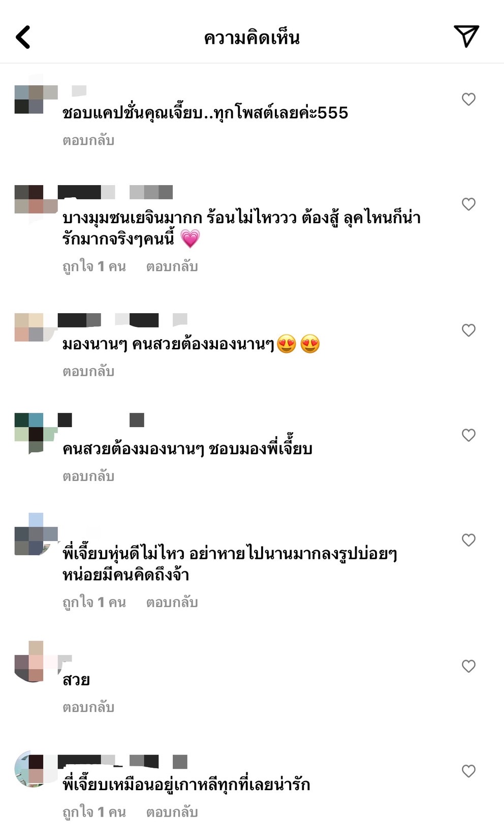
Task: View likes on the 'หุ่นดีไม่ไหว' comment
Action: tap(94, 603)
